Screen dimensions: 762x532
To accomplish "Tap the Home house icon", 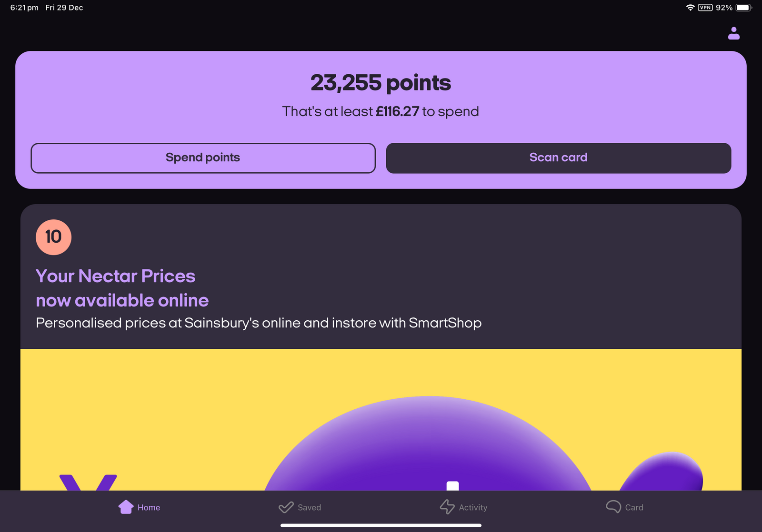I will (126, 507).
